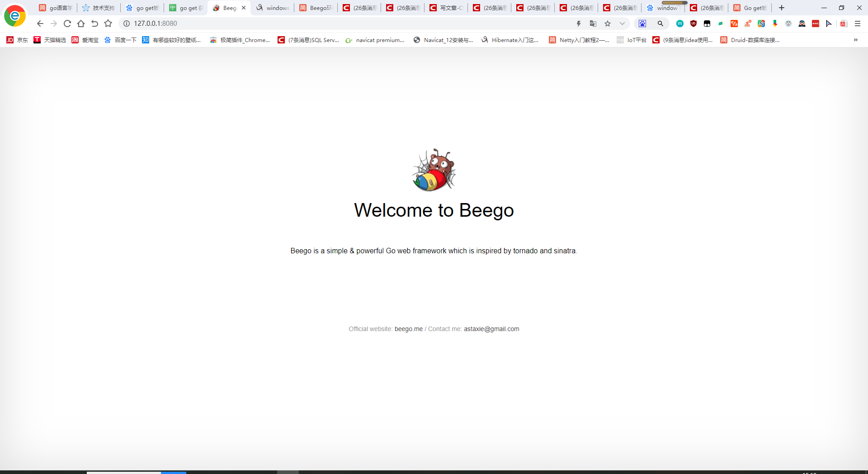Open the teal 'm' extension
868x474 pixels.
click(680, 24)
